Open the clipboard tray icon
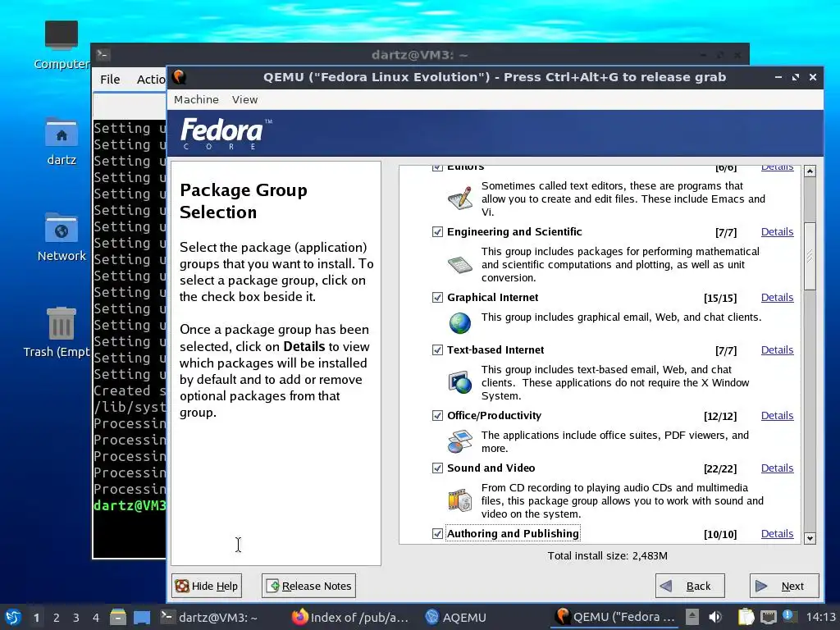Viewport: 840px width, 630px height. pos(746,617)
